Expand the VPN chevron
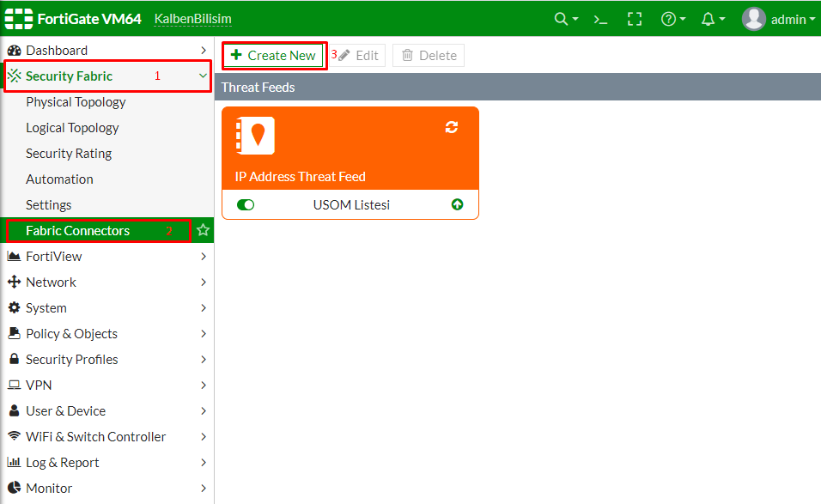Image resolution: width=821 pixels, height=504 pixels. 204,386
